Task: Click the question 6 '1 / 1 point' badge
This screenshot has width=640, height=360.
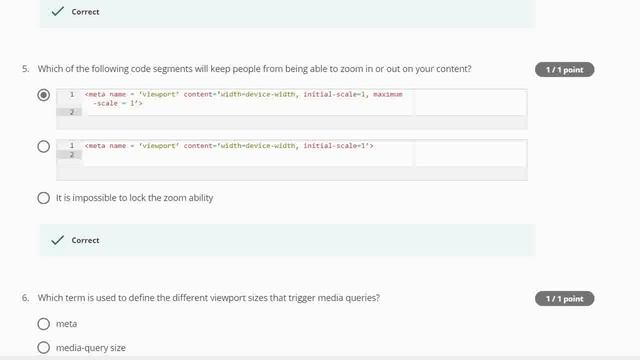Action: 564,299
